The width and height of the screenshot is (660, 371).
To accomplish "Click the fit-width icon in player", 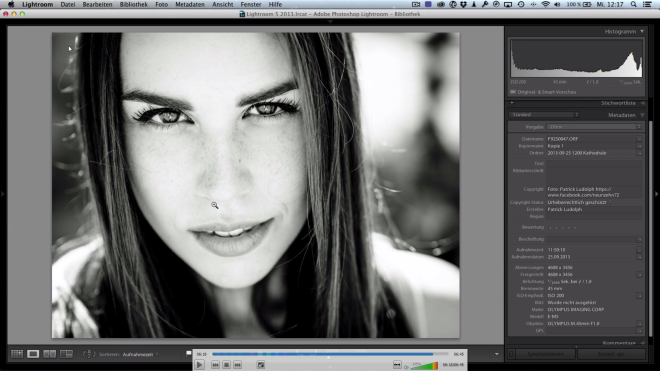I will [x=397, y=364].
